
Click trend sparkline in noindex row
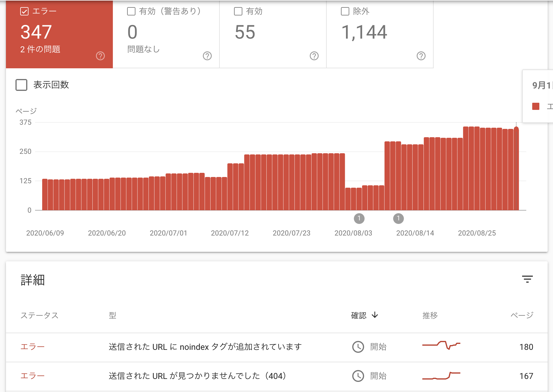click(x=441, y=345)
